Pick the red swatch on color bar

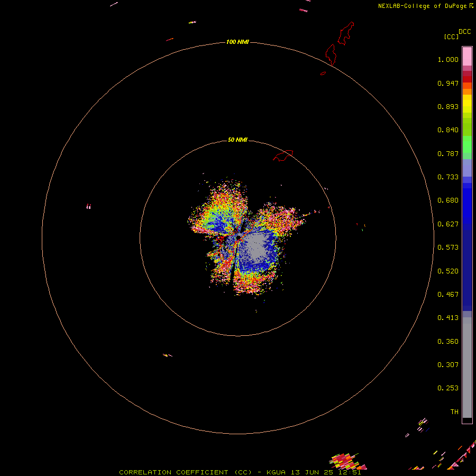467,79
